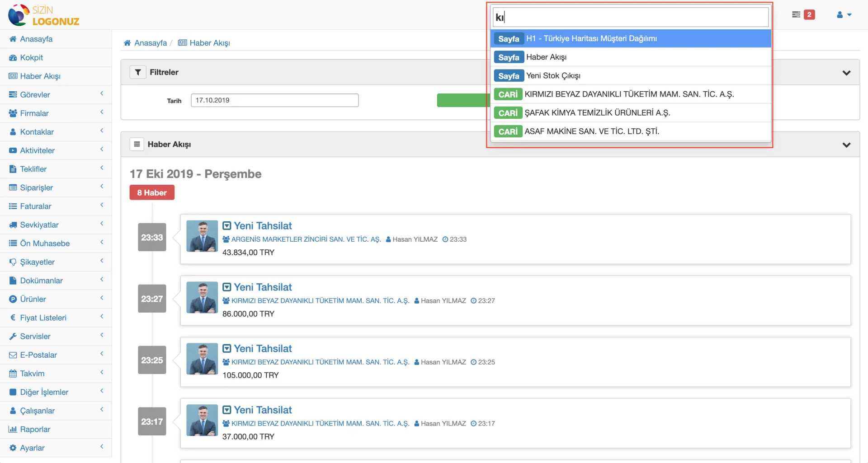The width and height of the screenshot is (868, 463).
Task: Click the Şikayetler thumbs-down icon
Action: pos(13,262)
